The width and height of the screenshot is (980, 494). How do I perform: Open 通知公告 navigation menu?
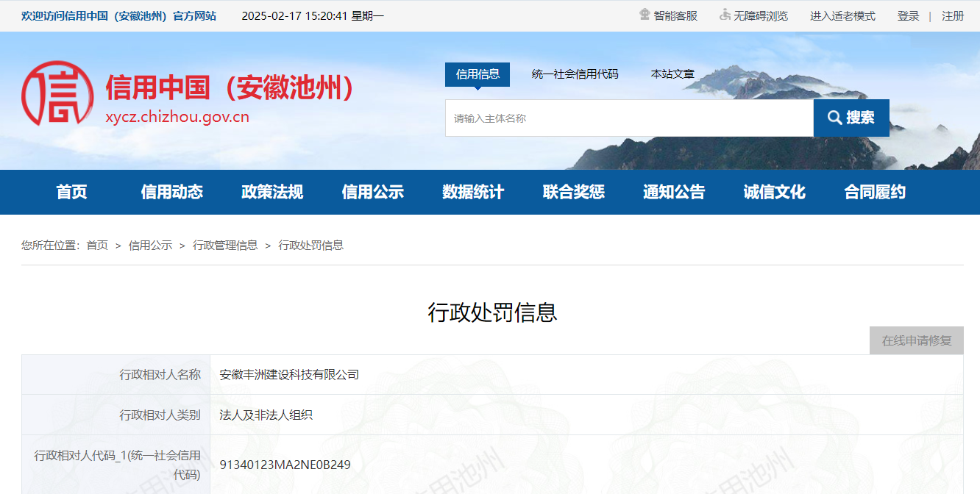point(674,192)
